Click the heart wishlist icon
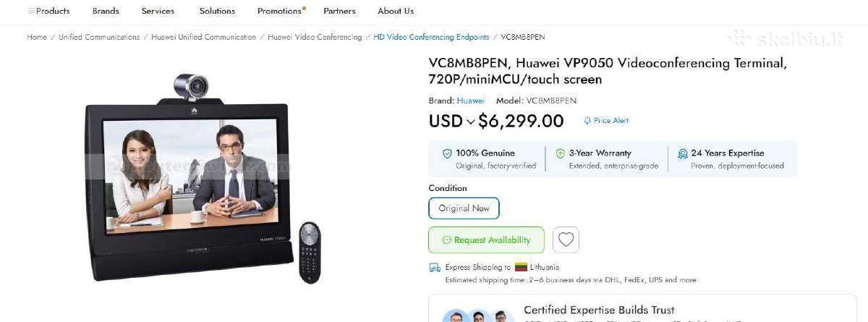Image resolution: width=868 pixels, height=322 pixels. point(566,240)
